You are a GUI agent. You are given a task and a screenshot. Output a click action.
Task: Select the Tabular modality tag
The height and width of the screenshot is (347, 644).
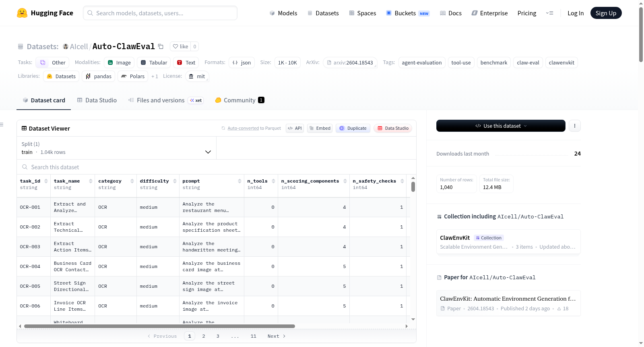coord(154,62)
